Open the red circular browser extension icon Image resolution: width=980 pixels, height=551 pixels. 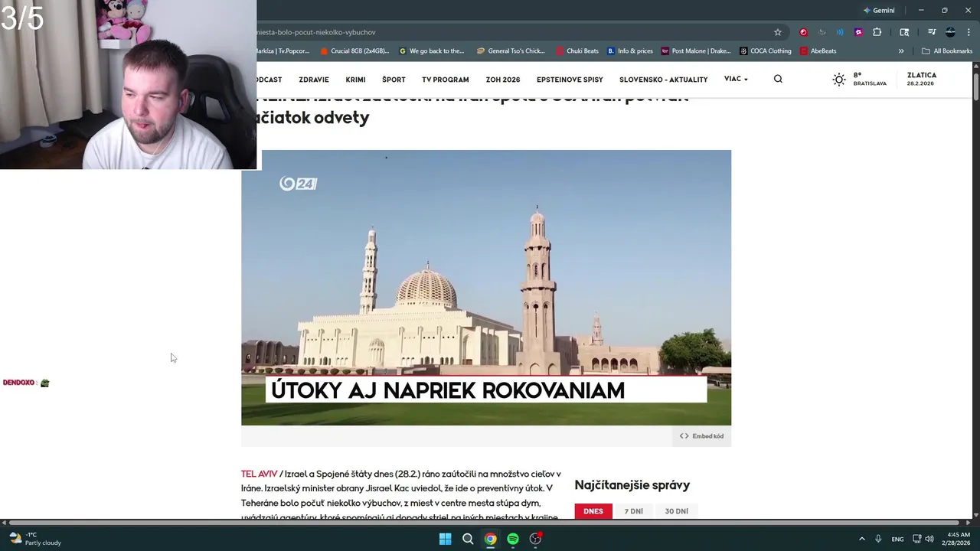(803, 32)
